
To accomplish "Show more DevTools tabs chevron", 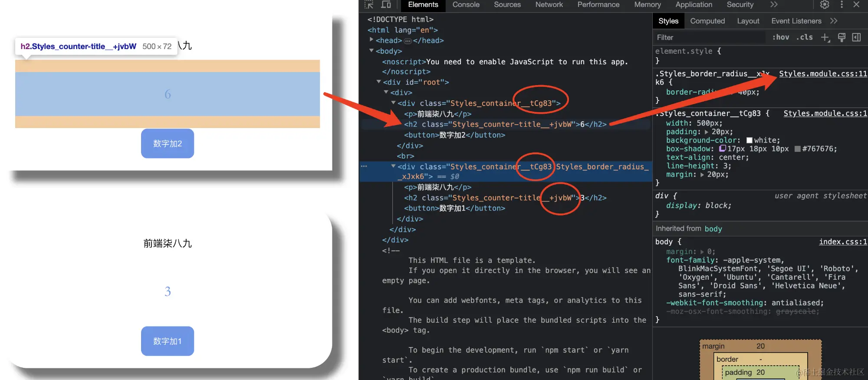I will click(x=774, y=5).
